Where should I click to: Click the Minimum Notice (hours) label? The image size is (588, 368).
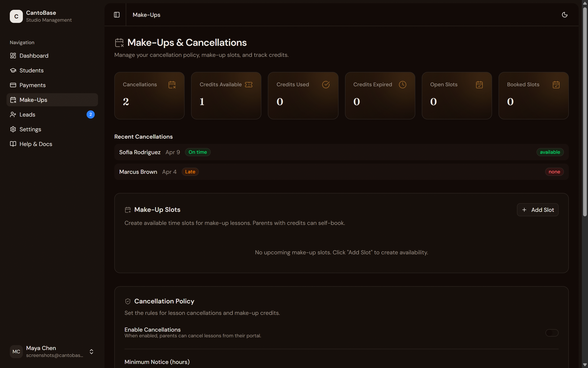157,362
